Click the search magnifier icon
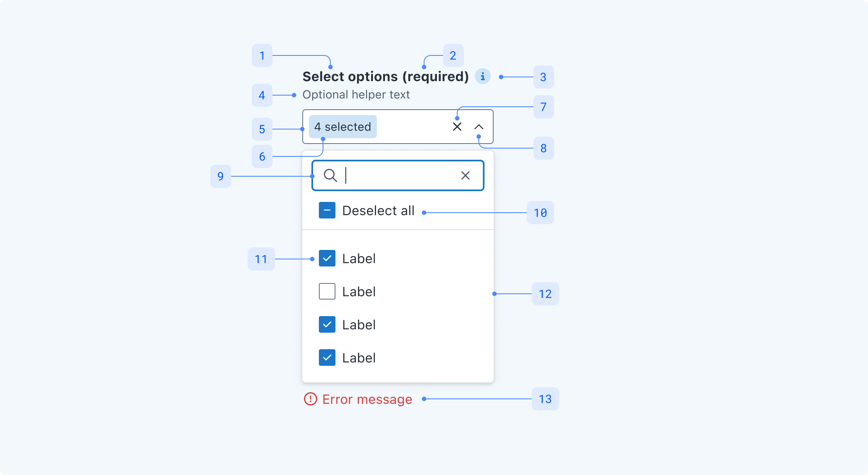The height and width of the screenshot is (475, 868). (330, 175)
